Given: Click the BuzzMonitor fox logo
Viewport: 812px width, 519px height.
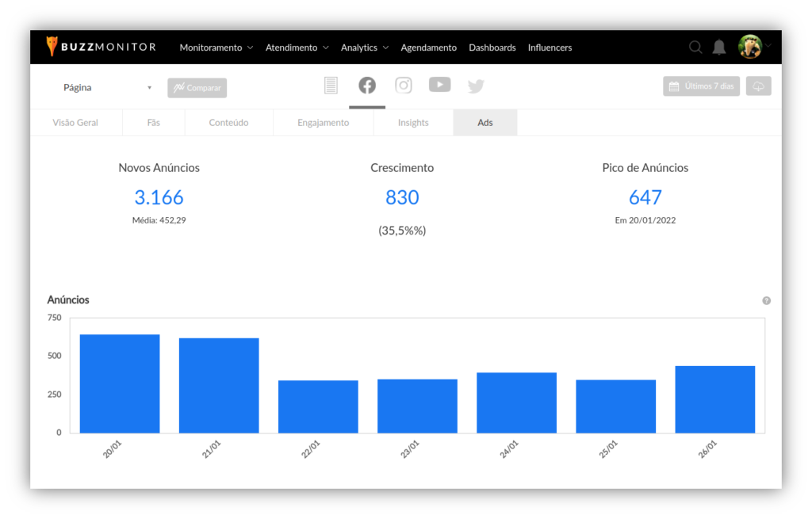Looking at the screenshot, I should tap(52, 47).
